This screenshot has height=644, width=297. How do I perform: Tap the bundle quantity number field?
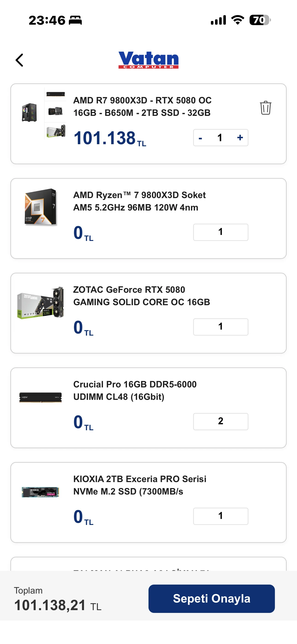[x=220, y=138]
